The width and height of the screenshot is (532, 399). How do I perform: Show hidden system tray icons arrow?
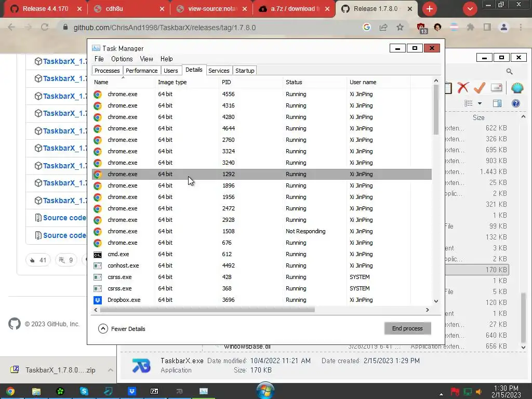pyautogui.click(x=441, y=394)
